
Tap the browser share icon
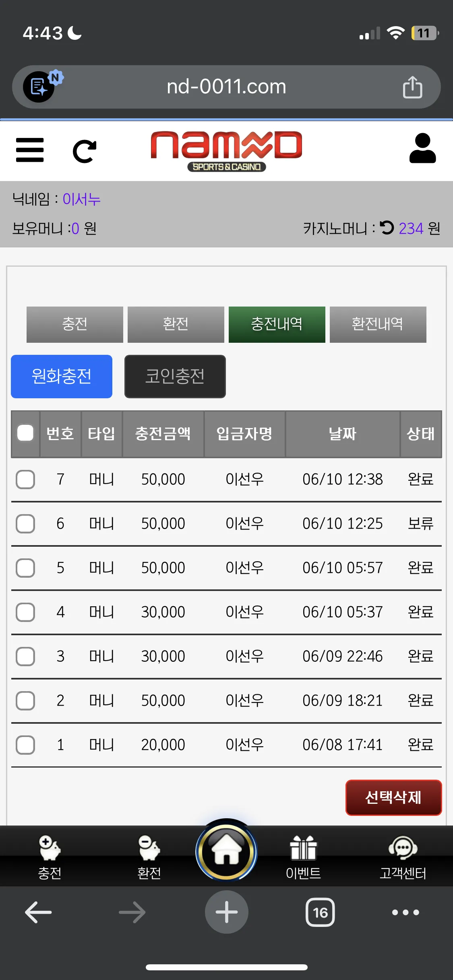[x=412, y=87]
